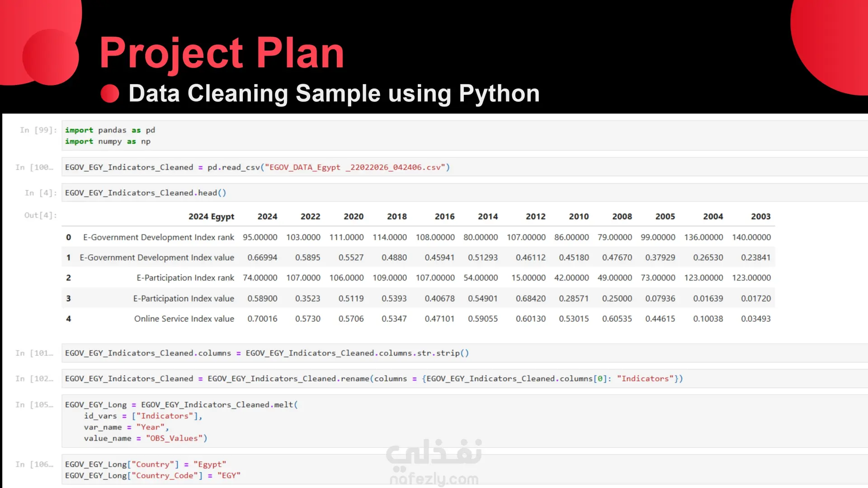
Task: Select the rename columns code cell
Action: [x=465, y=379]
